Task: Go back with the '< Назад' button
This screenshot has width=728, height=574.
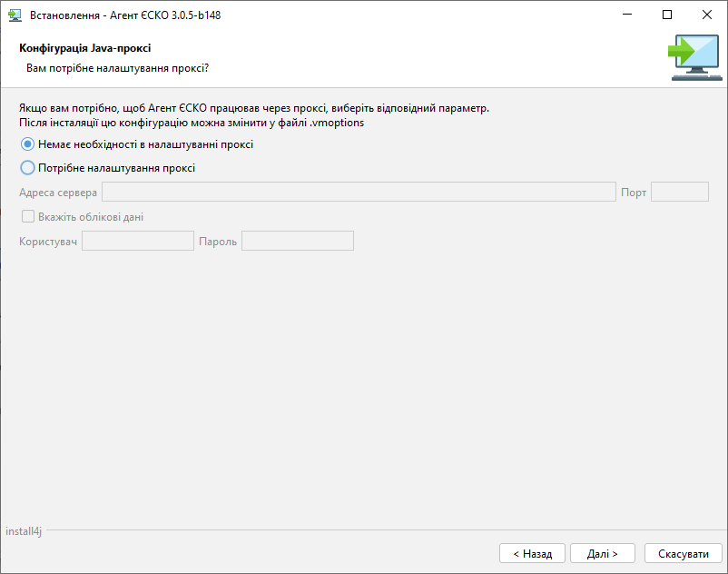Action: [x=532, y=554]
